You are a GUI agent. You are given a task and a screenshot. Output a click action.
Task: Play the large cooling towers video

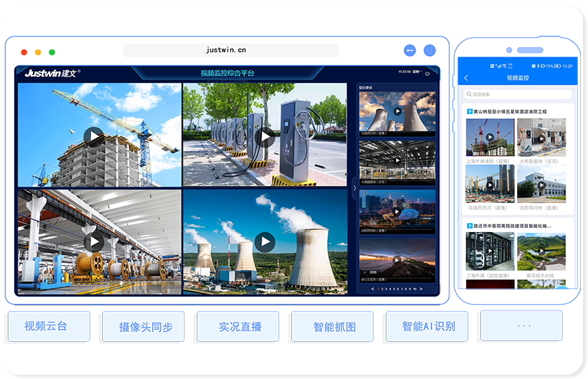pos(265,242)
